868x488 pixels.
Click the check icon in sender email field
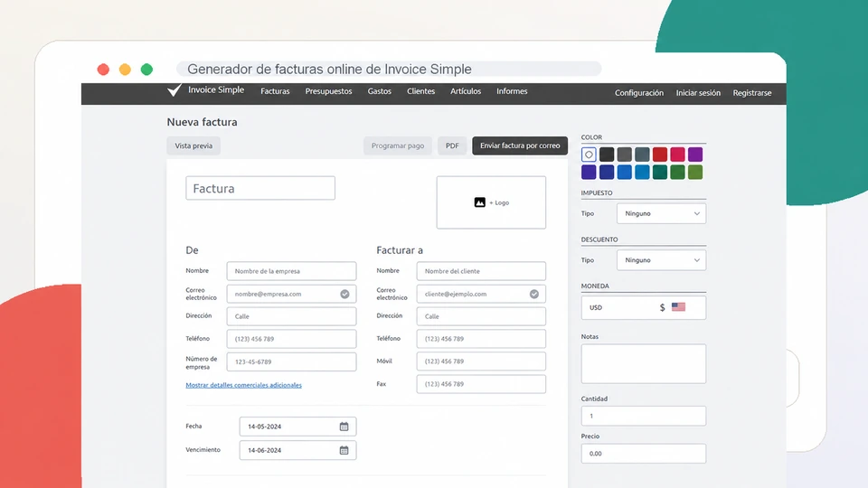click(344, 294)
